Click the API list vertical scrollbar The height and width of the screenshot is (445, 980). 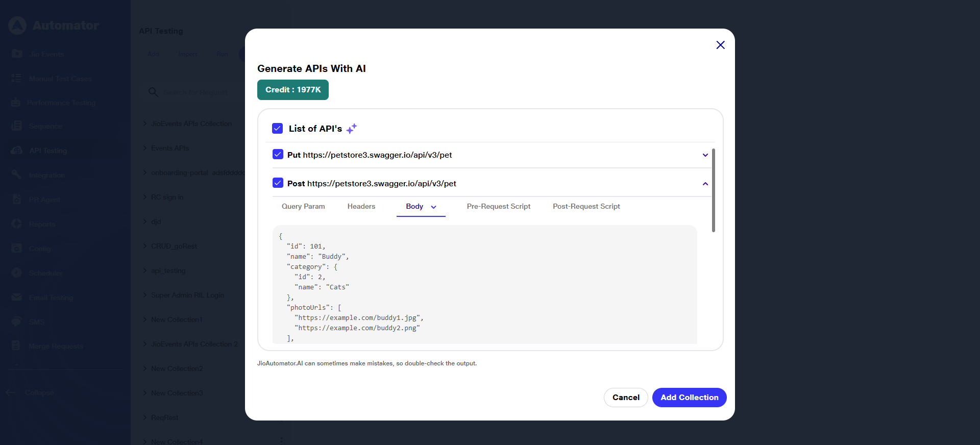point(713,190)
